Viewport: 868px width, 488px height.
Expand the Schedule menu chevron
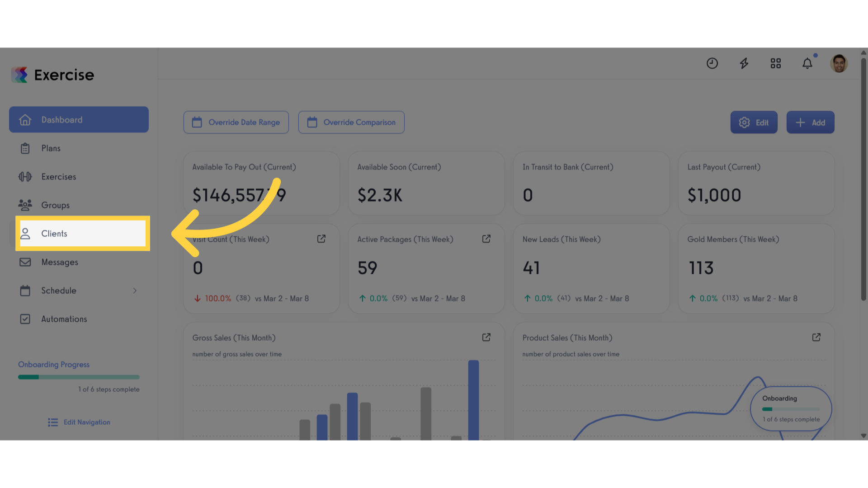(x=135, y=291)
